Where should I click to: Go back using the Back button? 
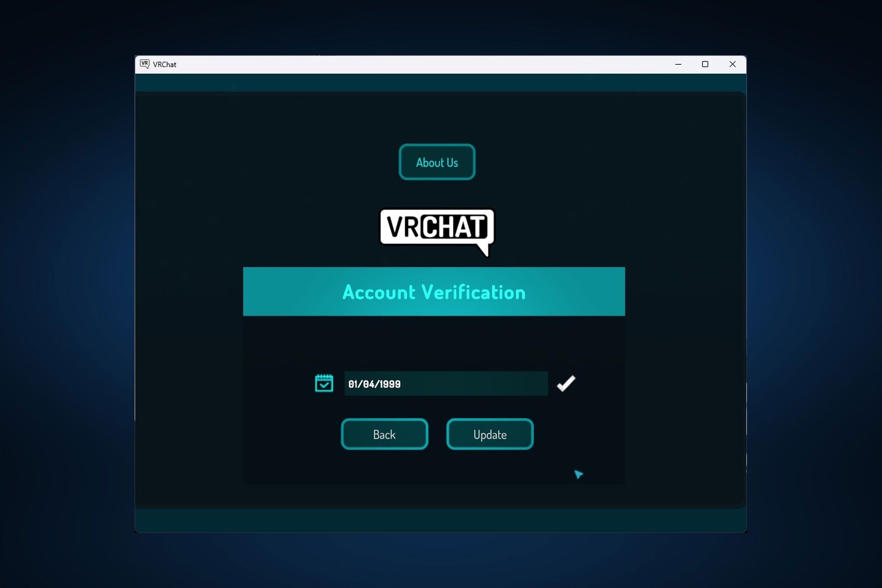384,434
